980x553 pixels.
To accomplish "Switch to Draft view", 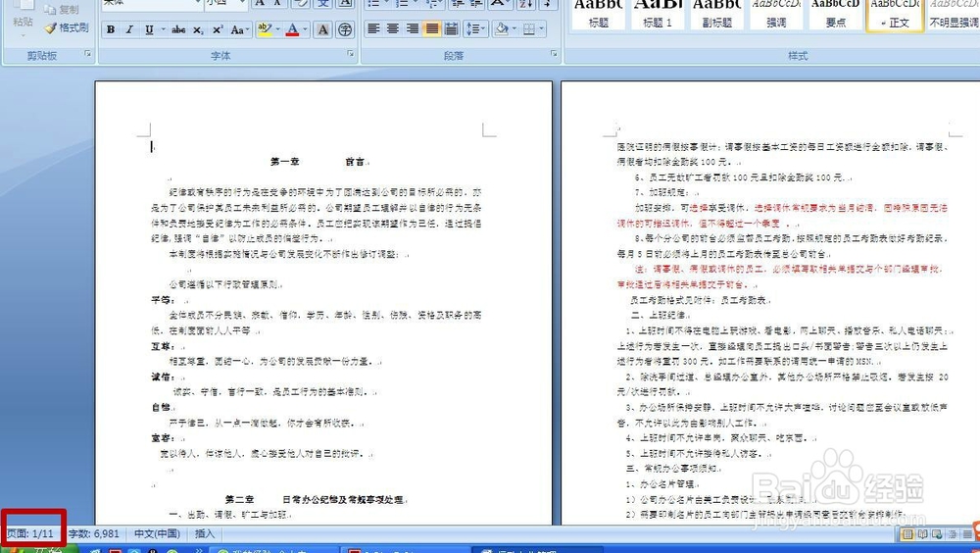I will pyautogui.click(x=967, y=534).
